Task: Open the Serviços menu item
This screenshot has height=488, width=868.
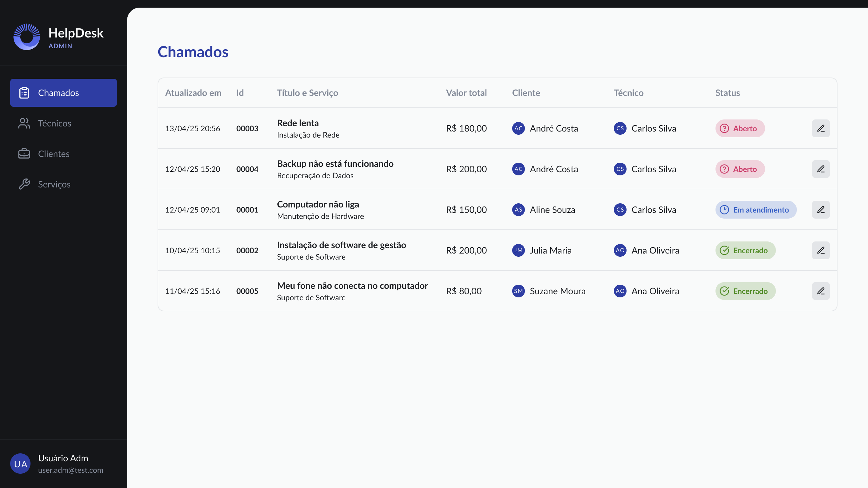Action: [x=54, y=184]
